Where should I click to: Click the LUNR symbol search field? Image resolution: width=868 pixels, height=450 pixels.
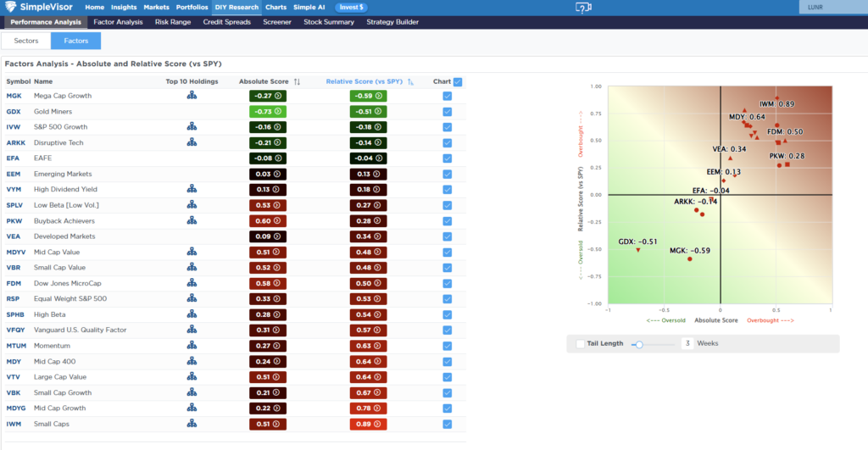click(834, 7)
